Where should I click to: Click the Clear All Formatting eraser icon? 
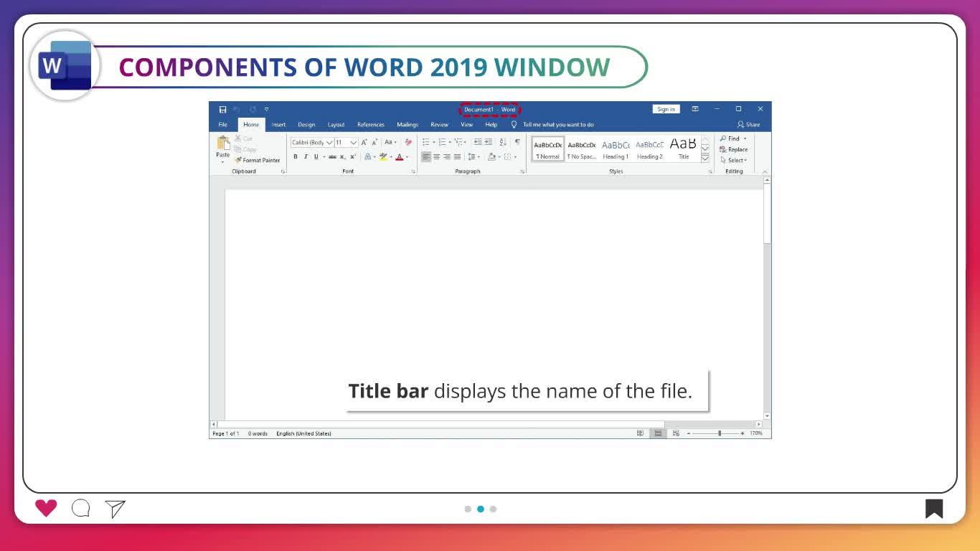click(408, 142)
